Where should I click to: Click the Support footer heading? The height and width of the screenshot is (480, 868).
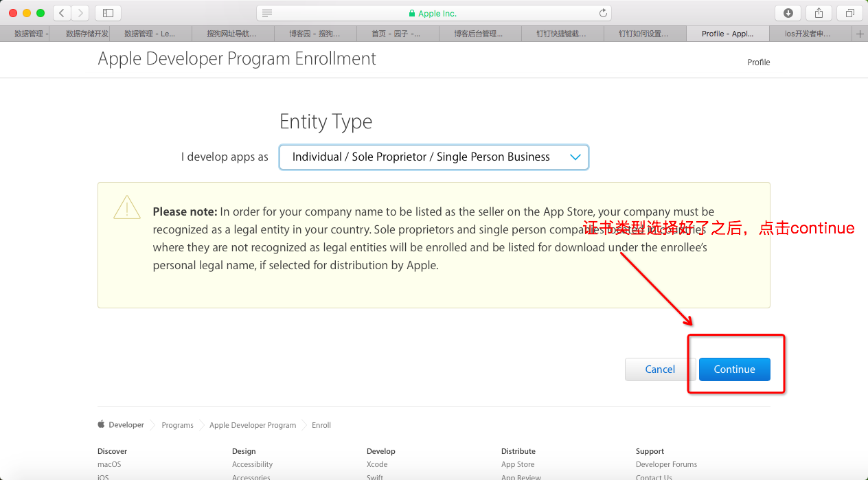[x=650, y=451]
